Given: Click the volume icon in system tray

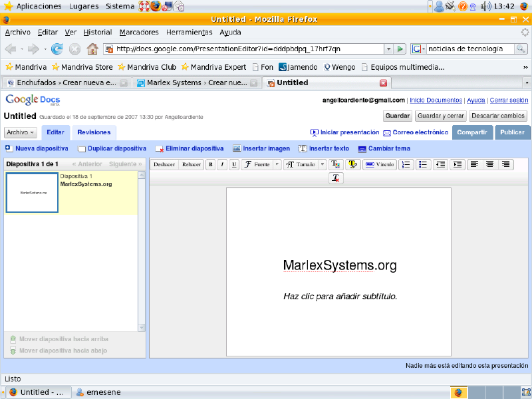Looking at the screenshot, I should (x=485, y=6).
